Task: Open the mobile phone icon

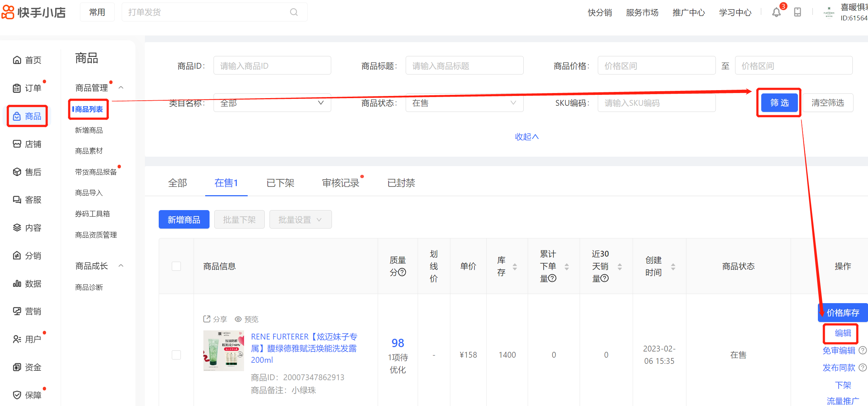Action: coord(798,12)
